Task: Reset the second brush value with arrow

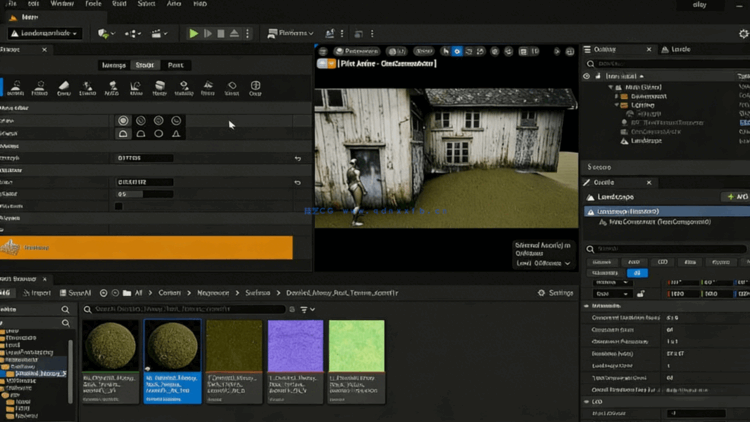Action: point(298,182)
